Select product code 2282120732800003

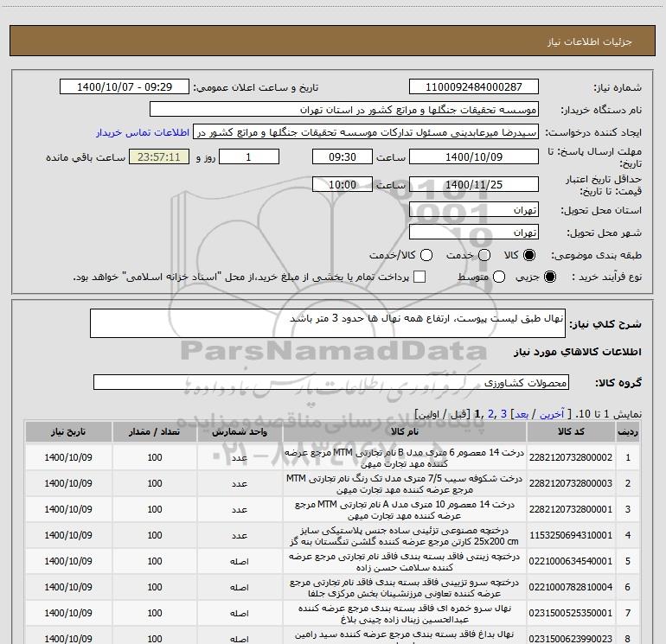tap(571, 483)
